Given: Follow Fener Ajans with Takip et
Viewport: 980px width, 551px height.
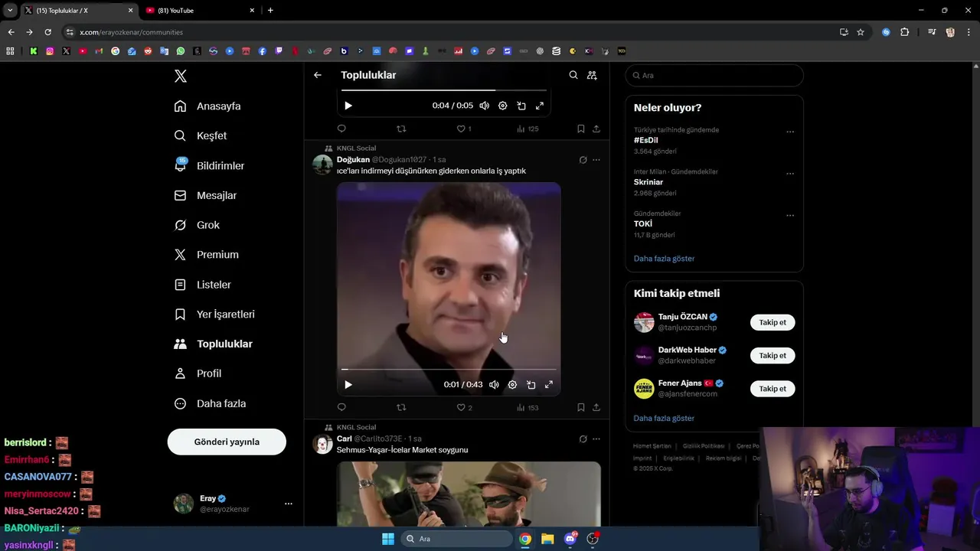Looking at the screenshot, I should [x=773, y=389].
